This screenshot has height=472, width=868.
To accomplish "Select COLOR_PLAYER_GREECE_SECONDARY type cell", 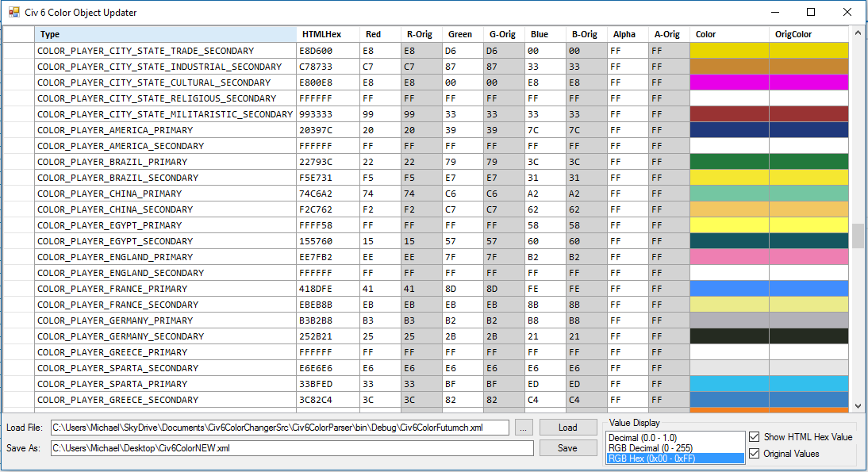I will pyautogui.click(x=165, y=400).
